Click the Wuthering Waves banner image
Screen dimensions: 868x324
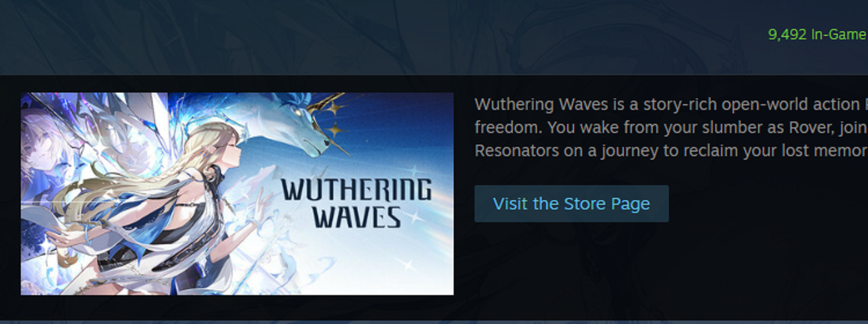tap(237, 194)
